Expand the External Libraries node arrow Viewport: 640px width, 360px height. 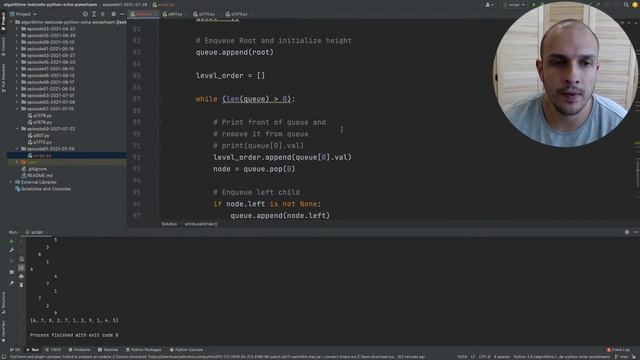click(11, 182)
